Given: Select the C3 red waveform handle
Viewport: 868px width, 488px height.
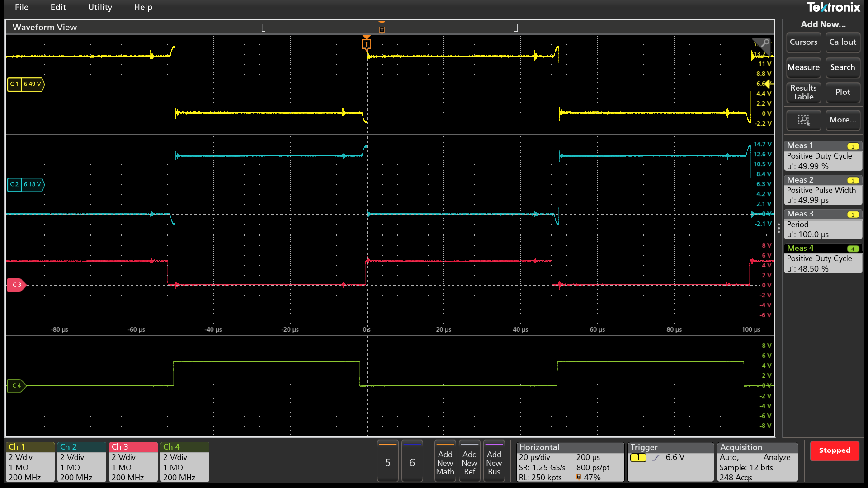Looking at the screenshot, I should click(17, 285).
